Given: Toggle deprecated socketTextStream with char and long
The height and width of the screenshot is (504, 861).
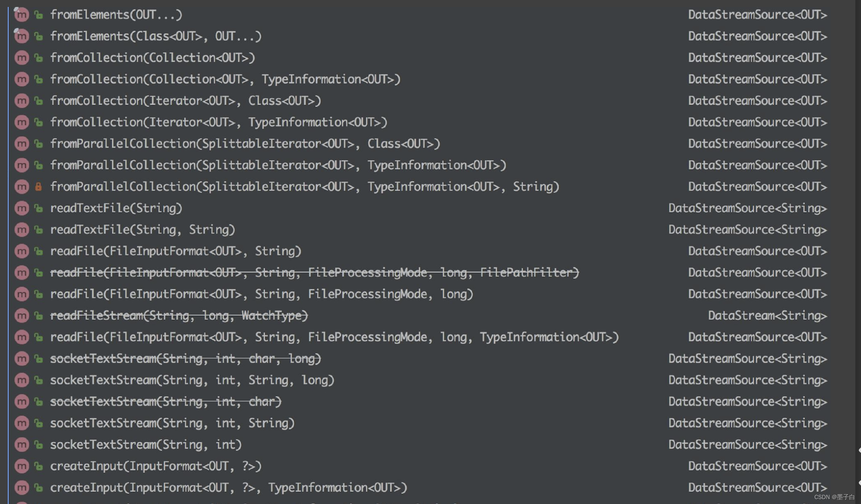Looking at the screenshot, I should click(x=186, y=358).
